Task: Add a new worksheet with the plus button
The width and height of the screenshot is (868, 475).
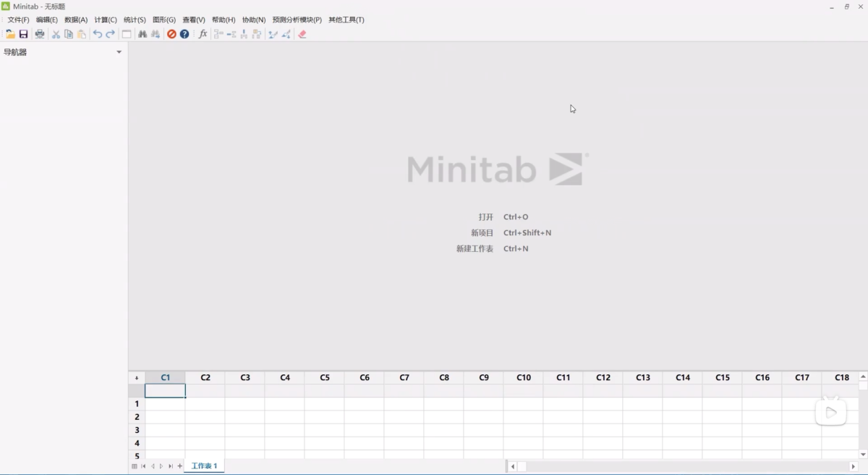Action: tap(180, 466)
